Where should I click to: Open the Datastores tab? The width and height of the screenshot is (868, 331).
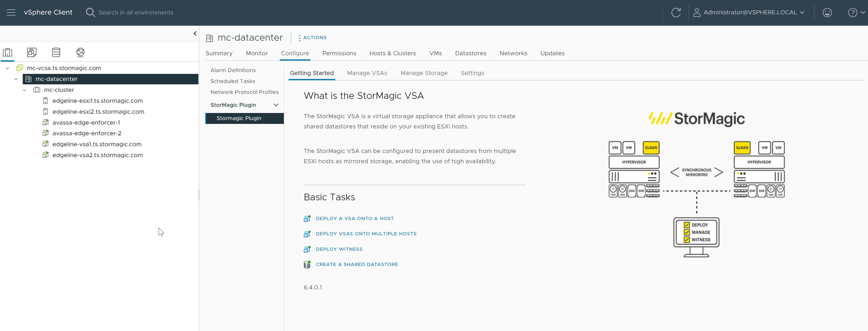pyautogui.click(x=470, y=53)
